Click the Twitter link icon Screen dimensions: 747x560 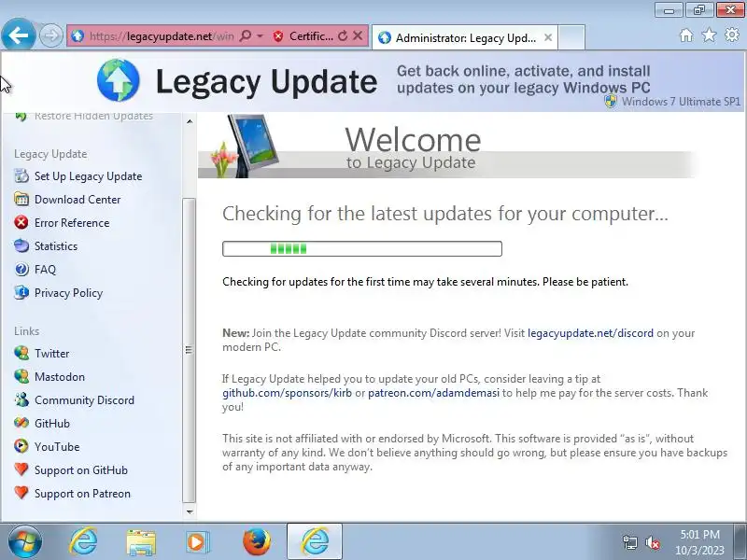tap(21, 353)
